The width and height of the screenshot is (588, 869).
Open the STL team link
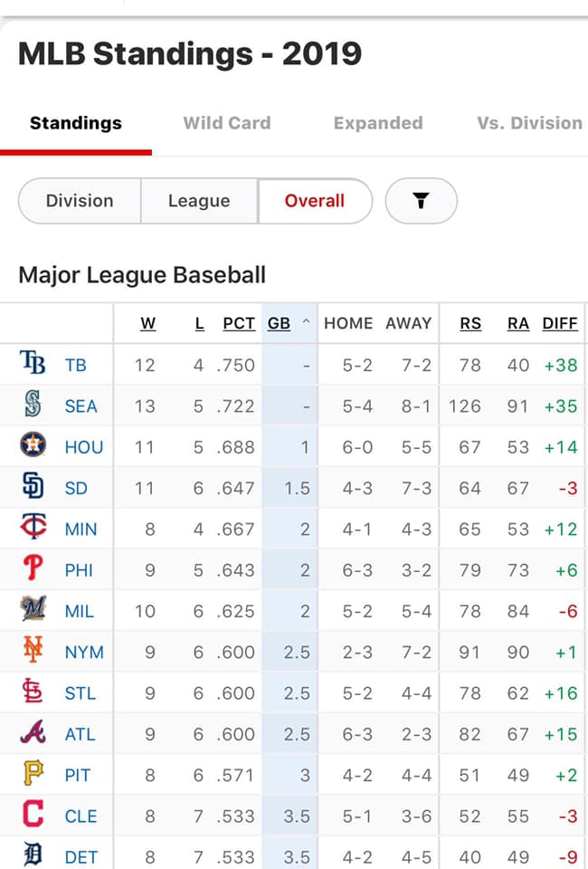tap(81, 693)
